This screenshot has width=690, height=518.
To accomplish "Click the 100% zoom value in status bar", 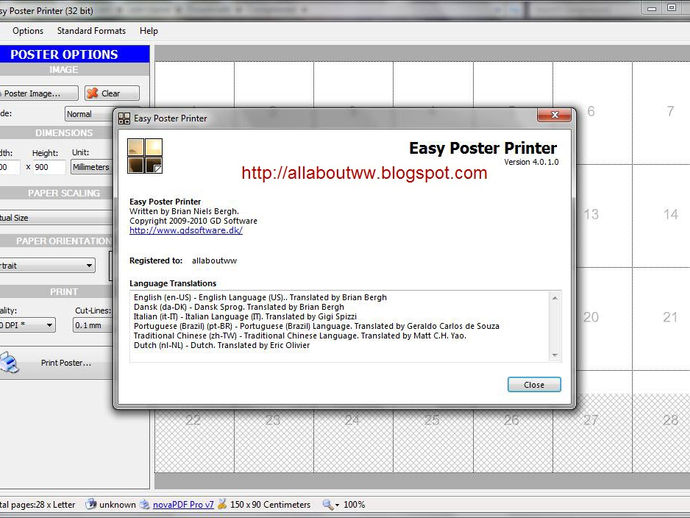I will [354, 504].
